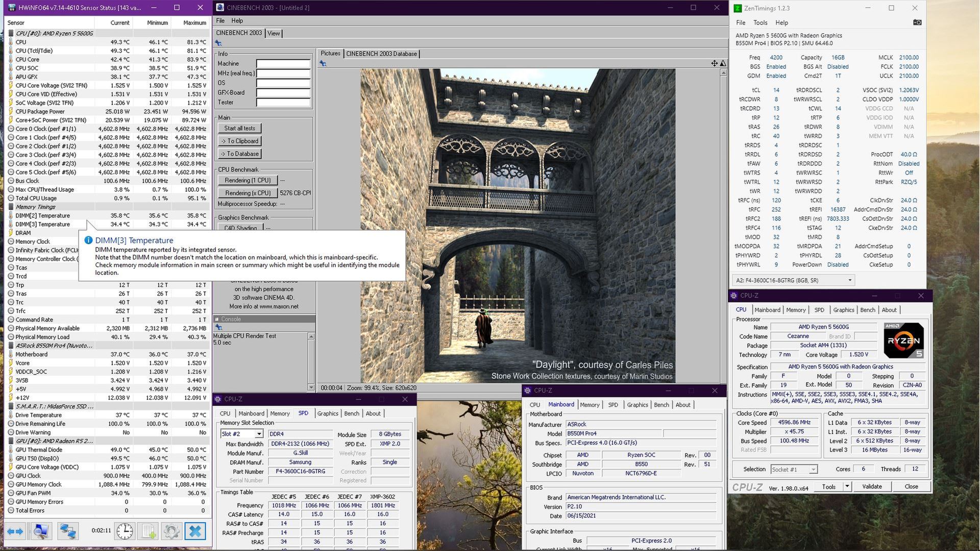
Task: Click To Clipboard button
Action: coord(239,141)
